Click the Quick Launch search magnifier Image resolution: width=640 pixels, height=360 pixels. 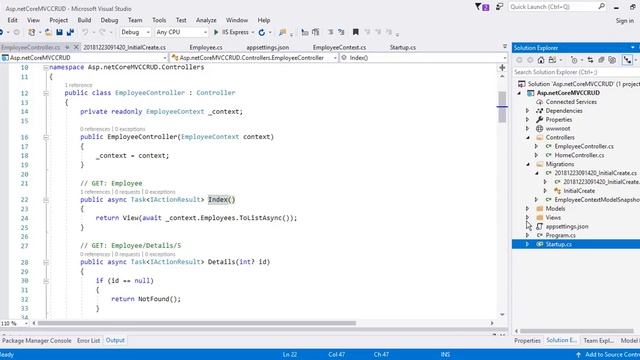pyautogui.click(x=601, y=7)
